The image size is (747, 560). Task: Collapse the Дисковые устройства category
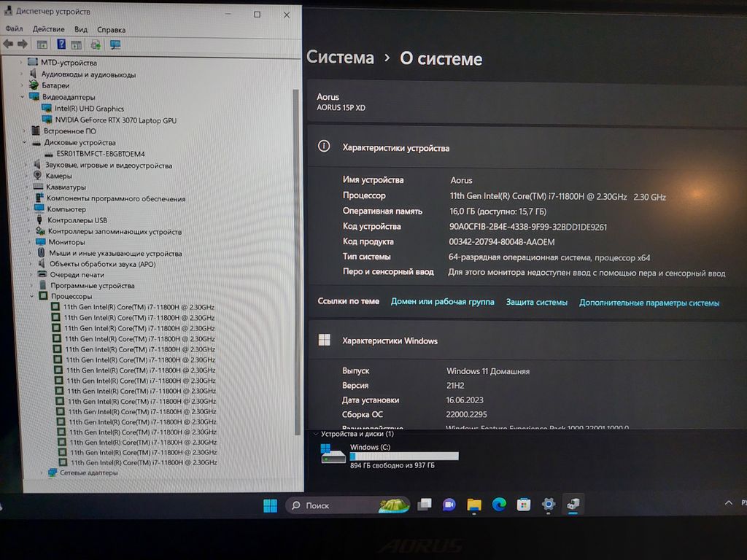coord(24,142)
